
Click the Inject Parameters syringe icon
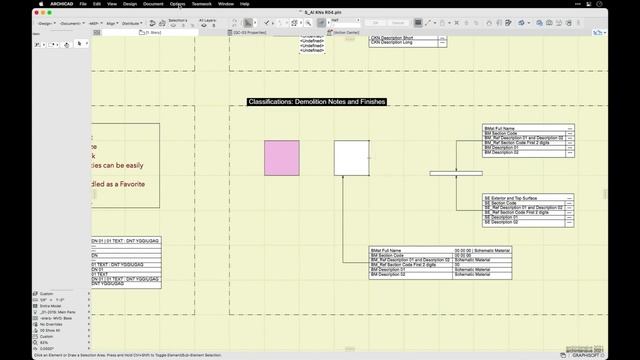tap(162, 23)
